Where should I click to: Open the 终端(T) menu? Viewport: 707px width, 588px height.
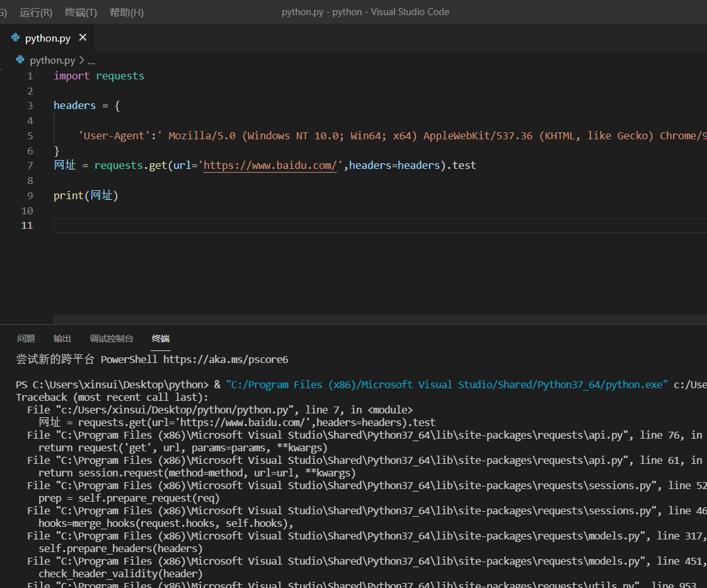point(81,12)
